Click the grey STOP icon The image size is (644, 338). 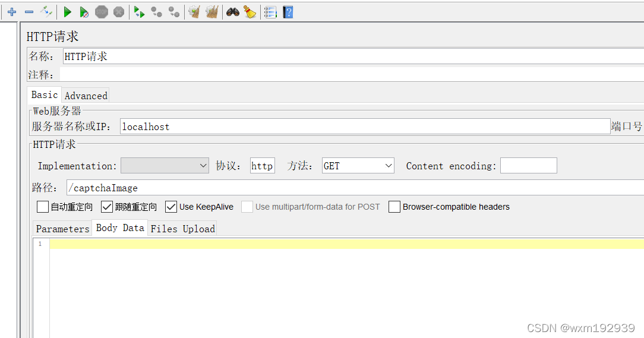point(102,12)
